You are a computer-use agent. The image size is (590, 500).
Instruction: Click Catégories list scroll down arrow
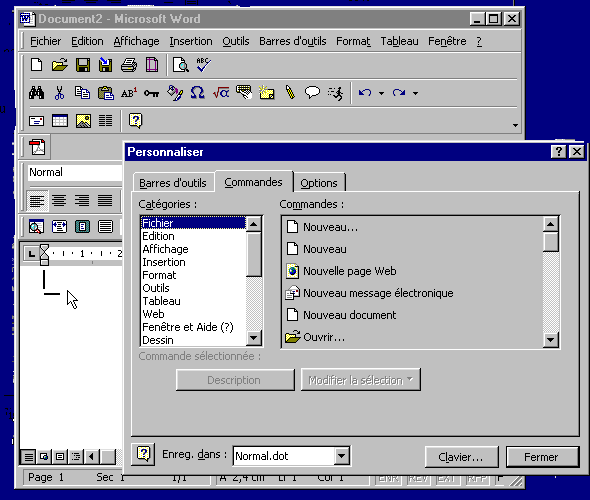254,338
